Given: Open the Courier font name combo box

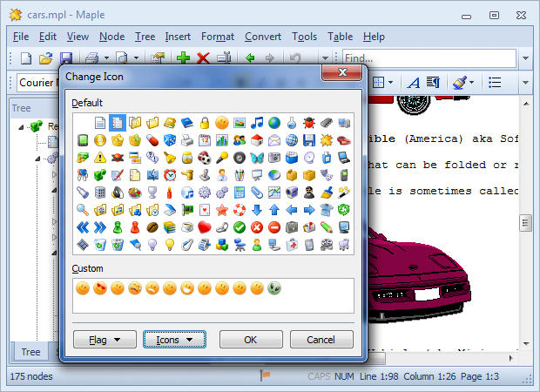Looking at the screenshot, I should coord(37,83).
